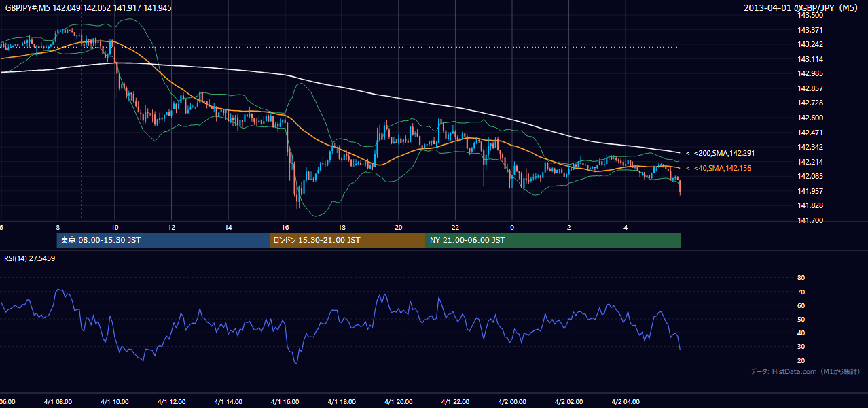
Task: Click hour label 22 under the price chart
Action: (x=455, y=227)
